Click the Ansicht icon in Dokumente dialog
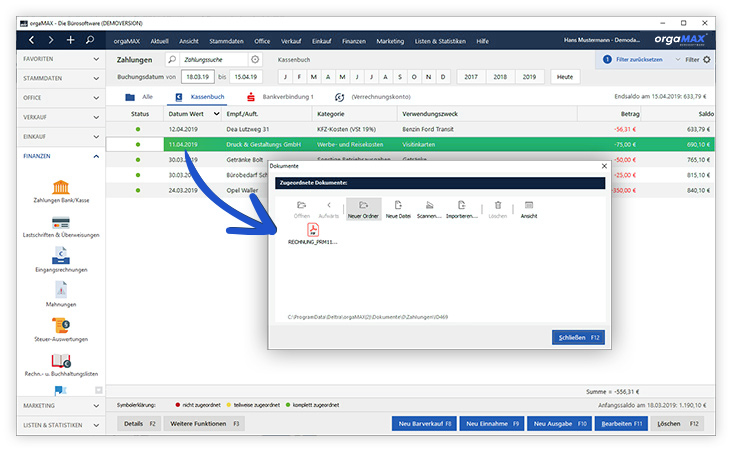 pyautogui.click(x=529, y=209)
